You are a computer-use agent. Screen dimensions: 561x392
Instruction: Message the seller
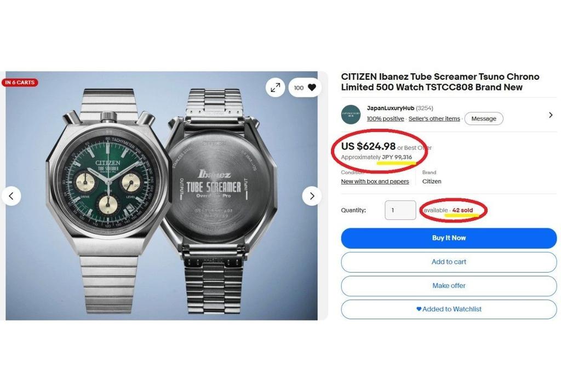coord(484,118)
